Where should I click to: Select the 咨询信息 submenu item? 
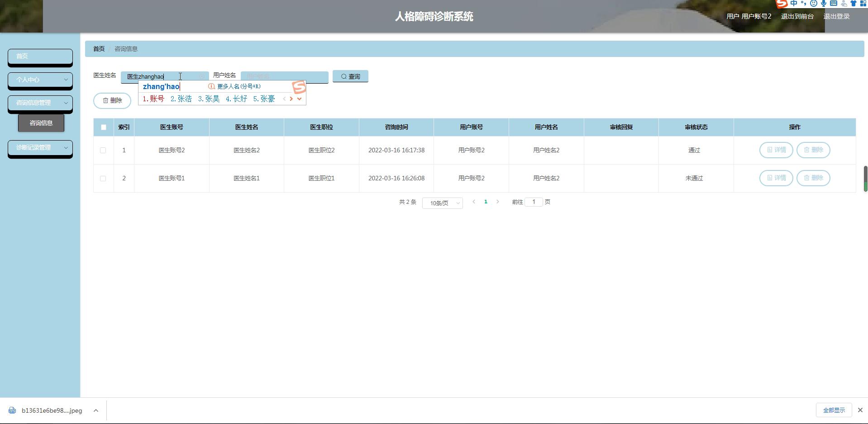(x=41, y=123)
